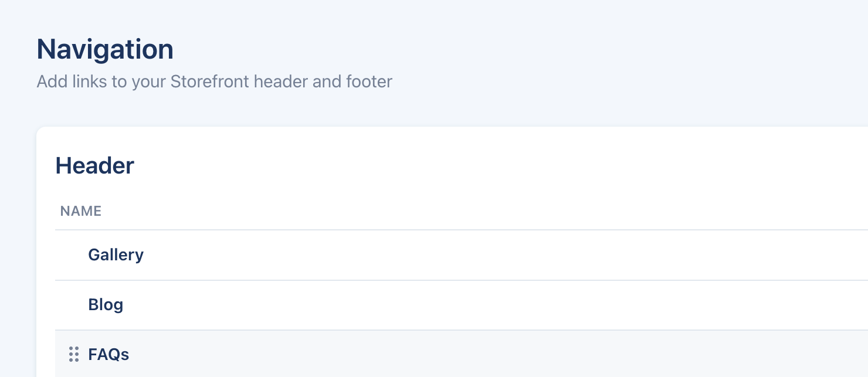Viewport: 868px width, 377px height.
Task: Click blank area of highlighted FAQs row
Action: pos(469,355)
